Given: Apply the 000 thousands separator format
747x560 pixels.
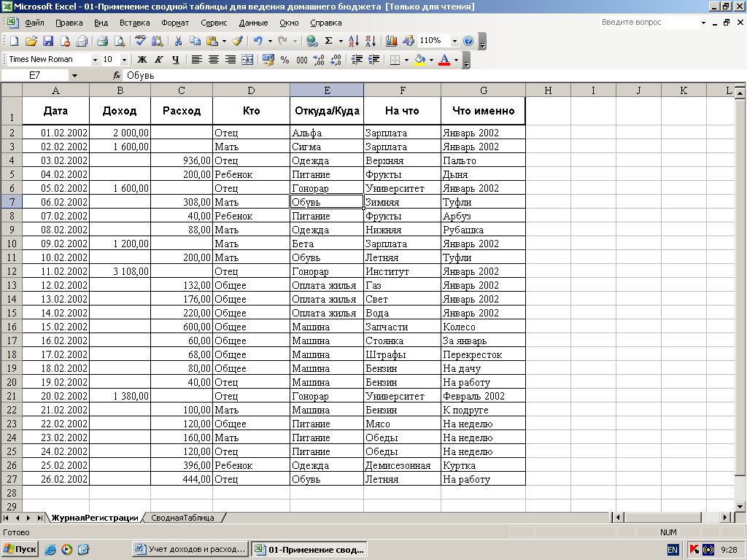Looking at the screenshot, I should 301,60.
